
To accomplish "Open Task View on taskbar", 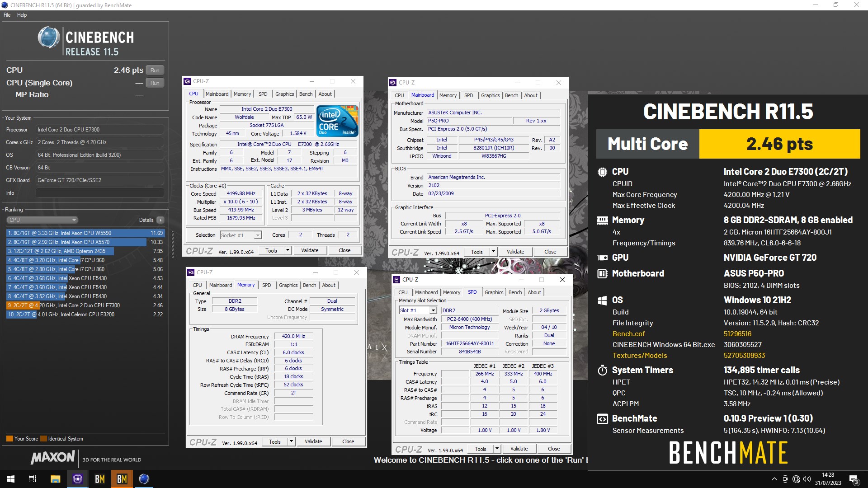I will (33, 479).
